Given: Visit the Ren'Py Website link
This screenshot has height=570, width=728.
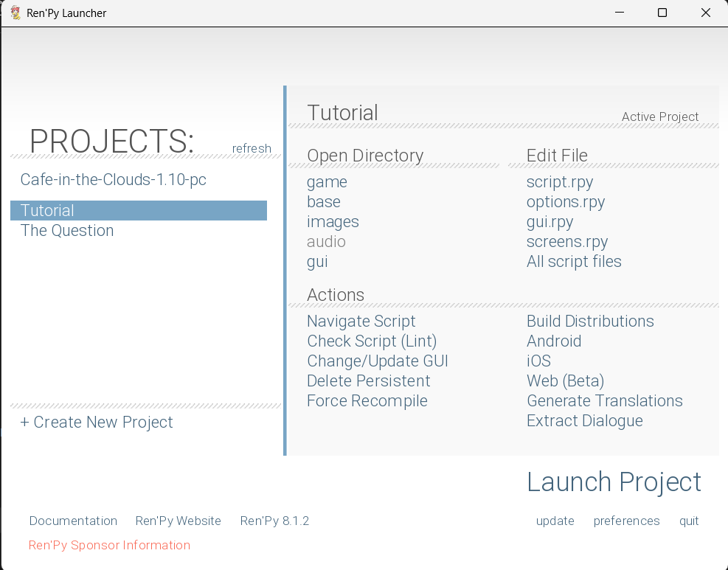Looking at the screenshot, I should (x=178, y=521).
